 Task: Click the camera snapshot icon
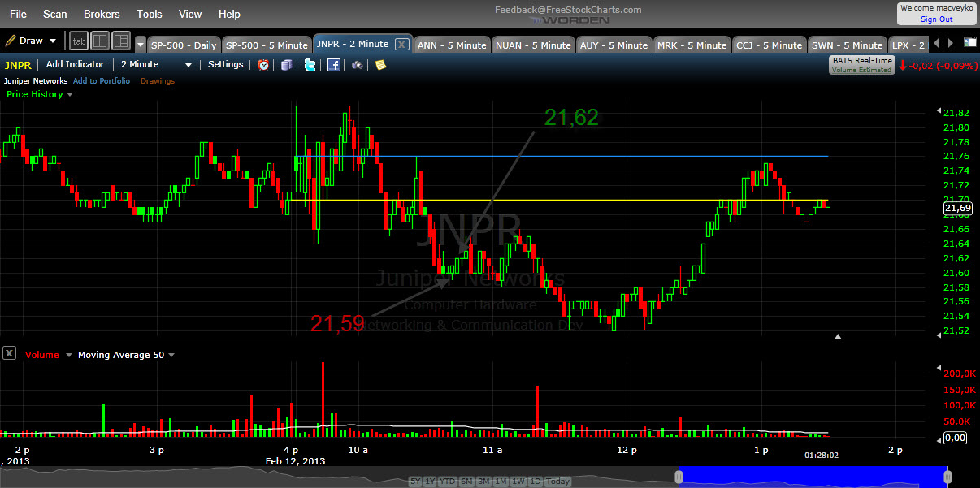coord(357,65)
